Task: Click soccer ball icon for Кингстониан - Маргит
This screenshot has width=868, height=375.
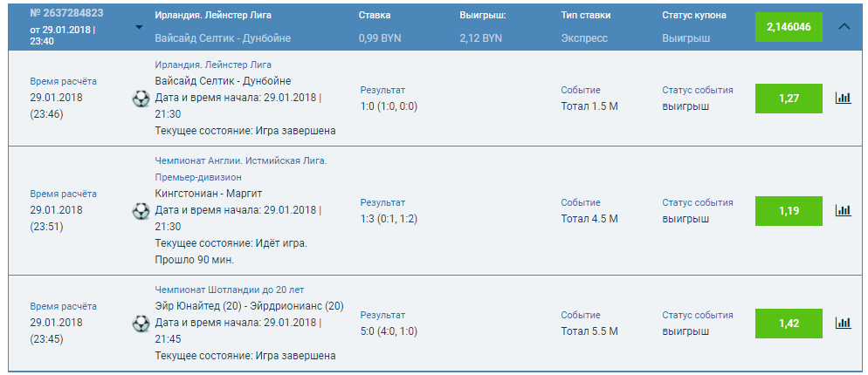Action: [x=141, y=210]
